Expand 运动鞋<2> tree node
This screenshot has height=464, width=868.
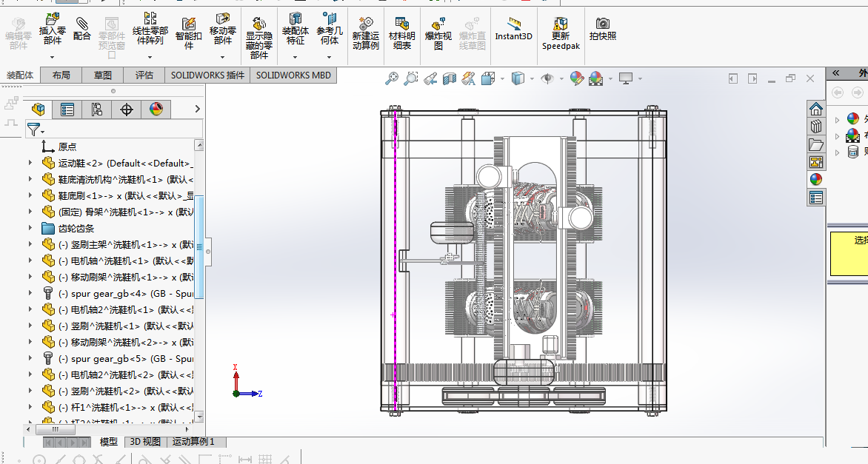30,164
